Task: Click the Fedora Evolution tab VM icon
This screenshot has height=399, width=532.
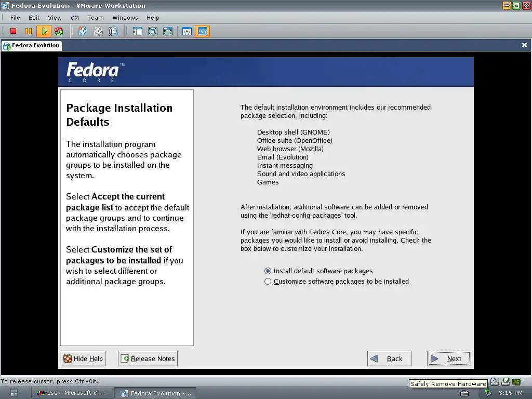Action: [x=7, y=46]
